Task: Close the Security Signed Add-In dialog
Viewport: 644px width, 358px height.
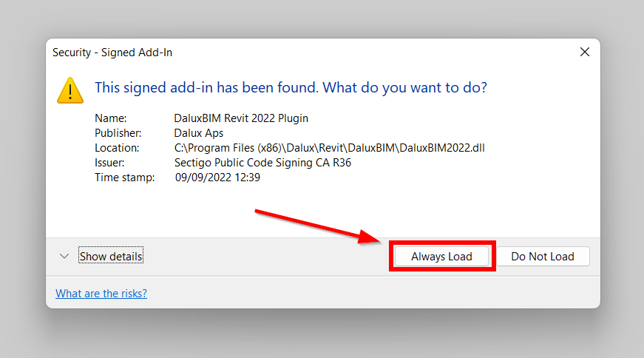Action: click(x=584, y=52)
